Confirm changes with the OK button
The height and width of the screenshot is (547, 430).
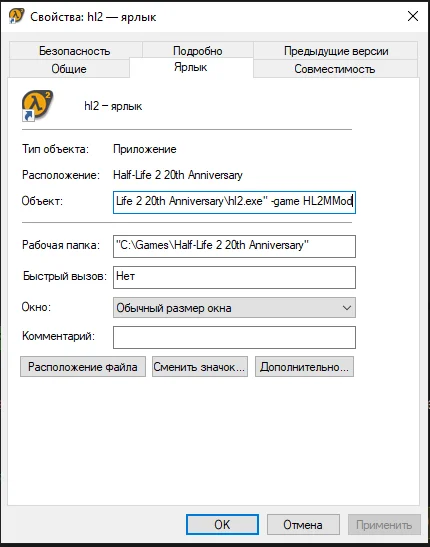[222, 524]
